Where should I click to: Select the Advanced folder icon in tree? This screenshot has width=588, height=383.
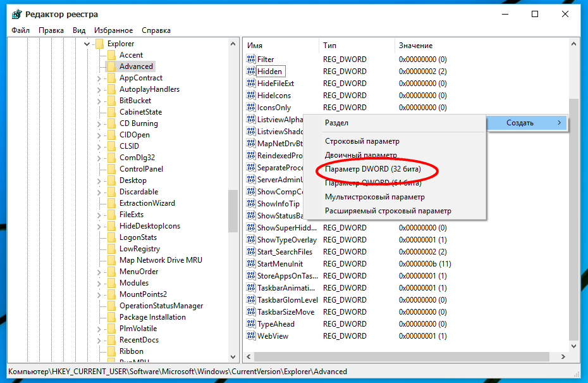coord(111,66)
